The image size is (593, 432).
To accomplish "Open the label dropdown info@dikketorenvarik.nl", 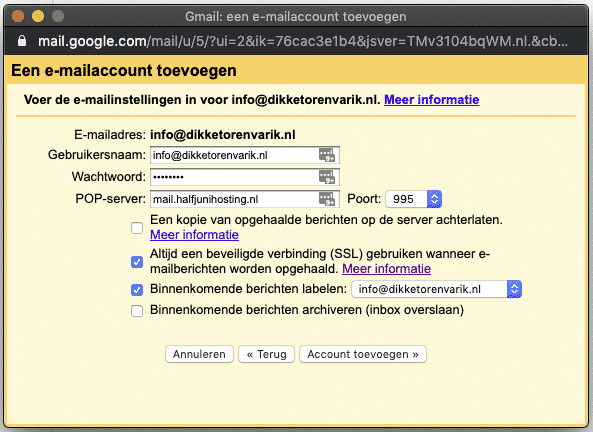I will point(436,289).
